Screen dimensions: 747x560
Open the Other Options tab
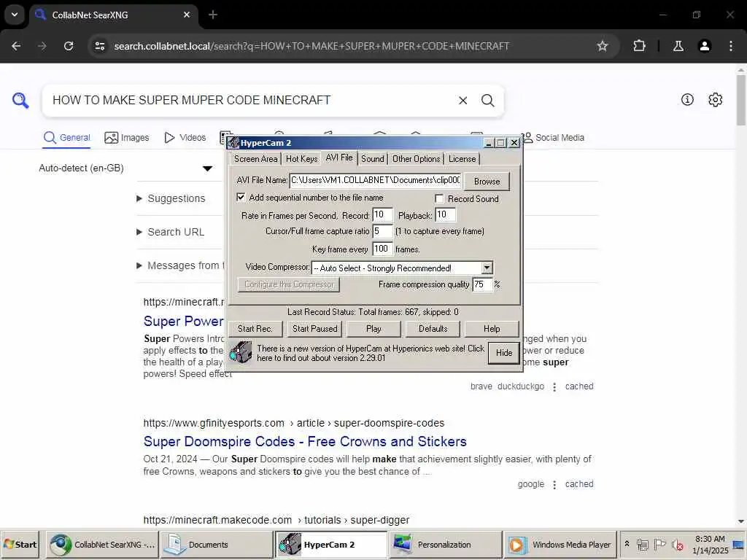416,159
